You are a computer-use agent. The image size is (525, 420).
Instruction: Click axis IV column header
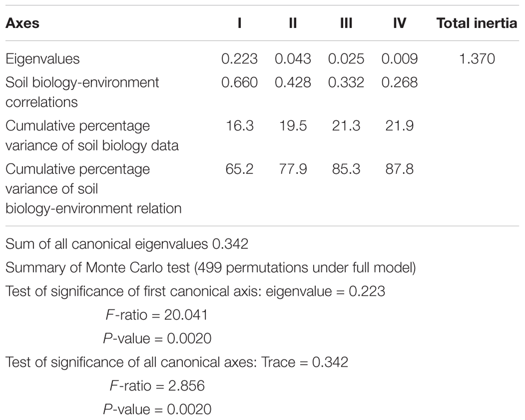pyautogui.click(x=399, y=23)
